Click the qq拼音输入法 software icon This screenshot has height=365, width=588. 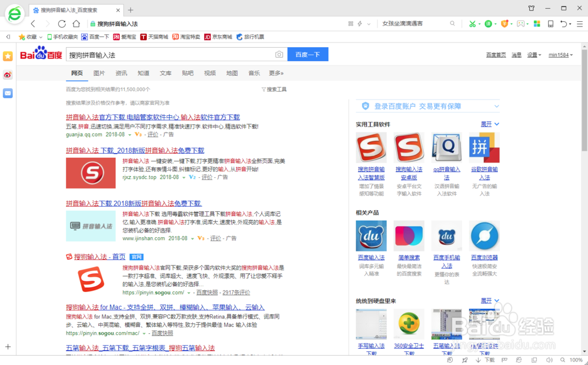pyautogui.click(x=447, y=148)
